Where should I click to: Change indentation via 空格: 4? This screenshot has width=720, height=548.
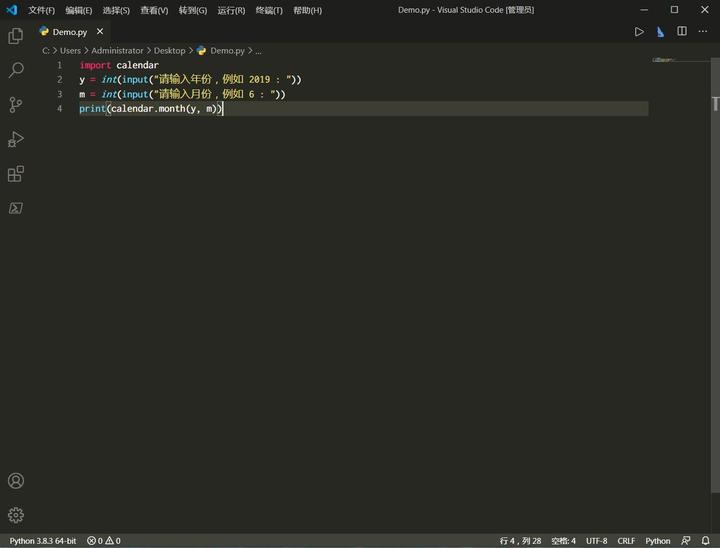pyautogui.click(x=563, y=541)
